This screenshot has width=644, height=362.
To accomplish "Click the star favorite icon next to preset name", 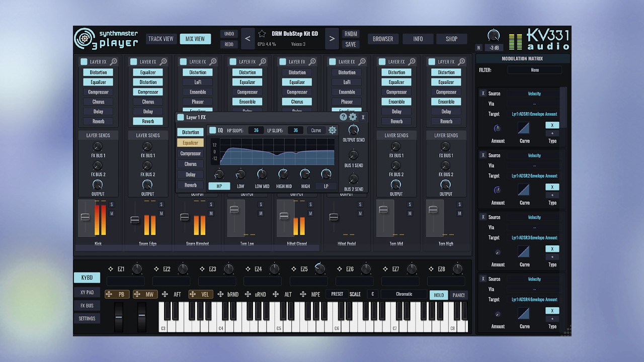I will (x=262, y=33).
